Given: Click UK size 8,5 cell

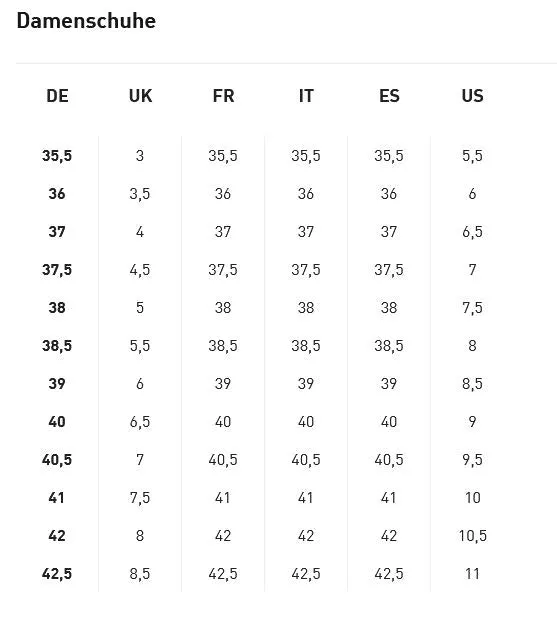Looking at the screenshot, I should click(x=140, y=574).
